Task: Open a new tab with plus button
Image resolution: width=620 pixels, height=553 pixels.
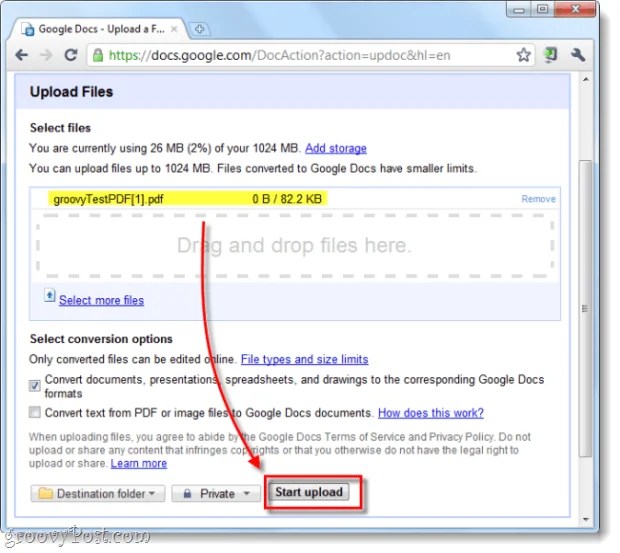Action: pos(200,29)
